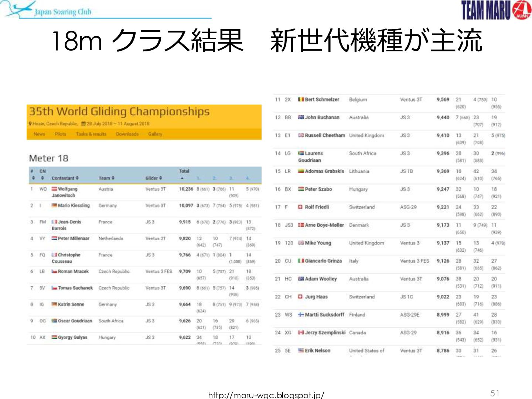Click the Hungary flag beside Peter Szabo
This screenshot has height=399, width=532.
(x=301, y=189)
